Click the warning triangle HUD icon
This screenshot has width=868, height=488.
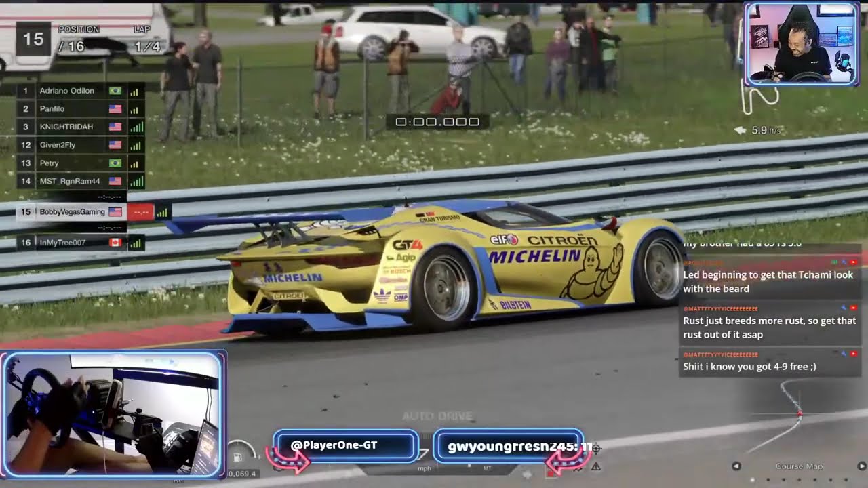(x=595, y=466)
